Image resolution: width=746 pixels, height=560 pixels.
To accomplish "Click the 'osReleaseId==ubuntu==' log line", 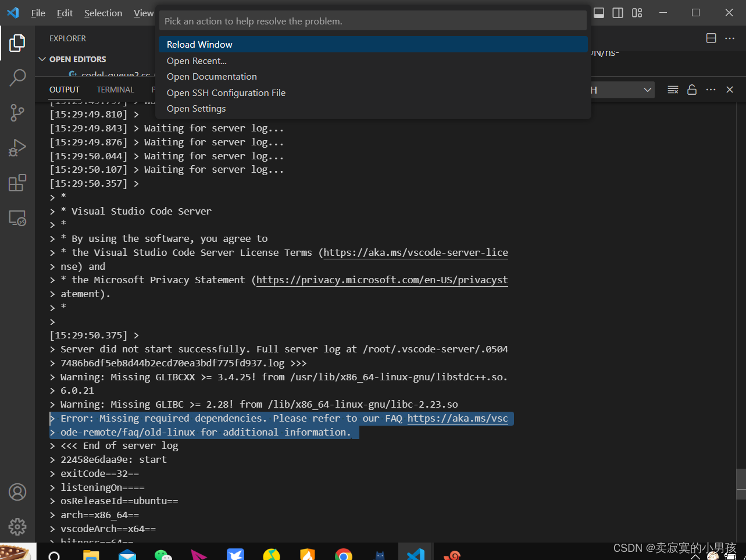I will tap(119, 501).
